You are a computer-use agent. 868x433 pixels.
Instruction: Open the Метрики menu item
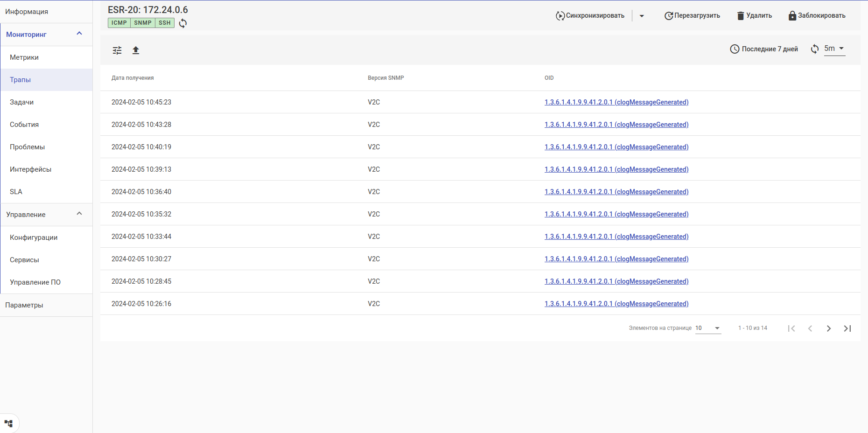click(x=24, y=57)
